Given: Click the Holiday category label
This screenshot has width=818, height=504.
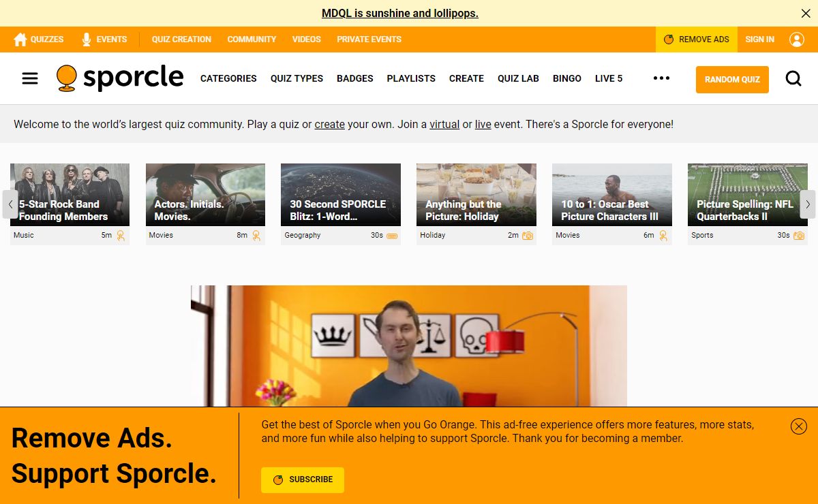Looking at the screenshot, I should [433, 236].
